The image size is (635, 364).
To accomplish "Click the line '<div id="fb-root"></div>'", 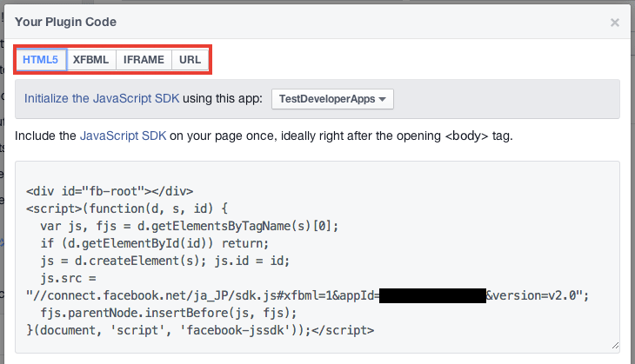I will tap(110, 191).
